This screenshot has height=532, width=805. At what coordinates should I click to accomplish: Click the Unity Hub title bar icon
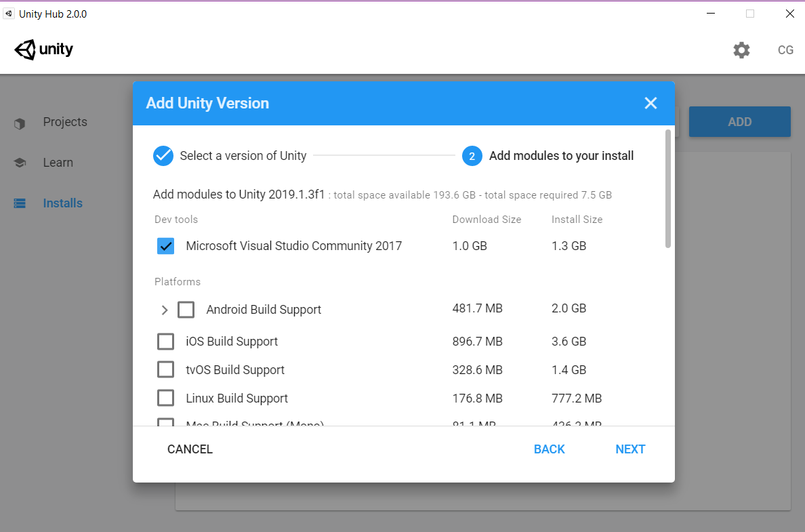coord(9,14)
